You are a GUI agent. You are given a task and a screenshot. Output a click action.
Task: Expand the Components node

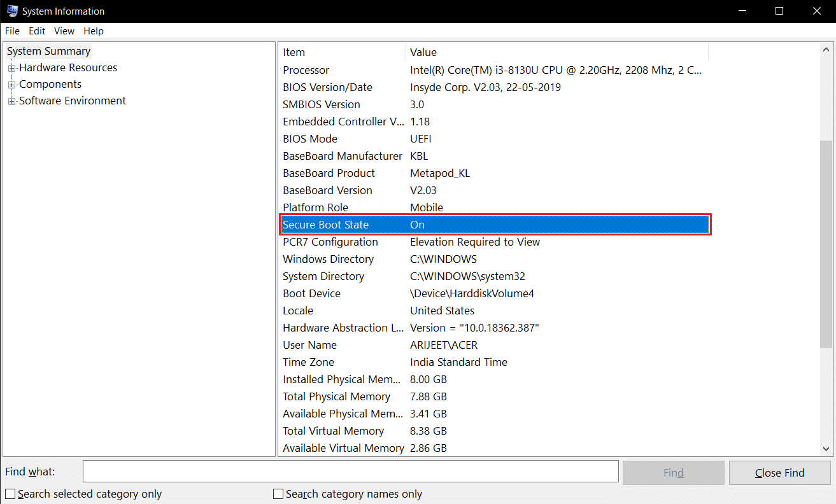pos(11,84)
